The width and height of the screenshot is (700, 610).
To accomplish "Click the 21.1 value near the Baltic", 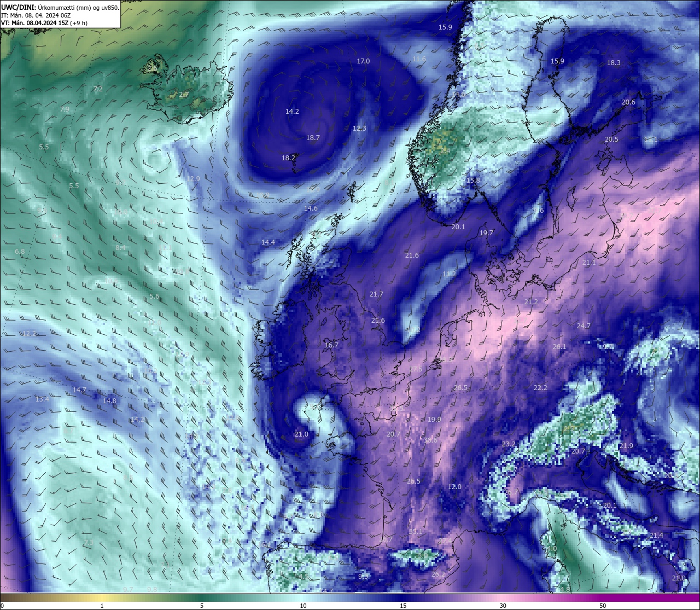I will pyautogui.click(x=589, y=263).
